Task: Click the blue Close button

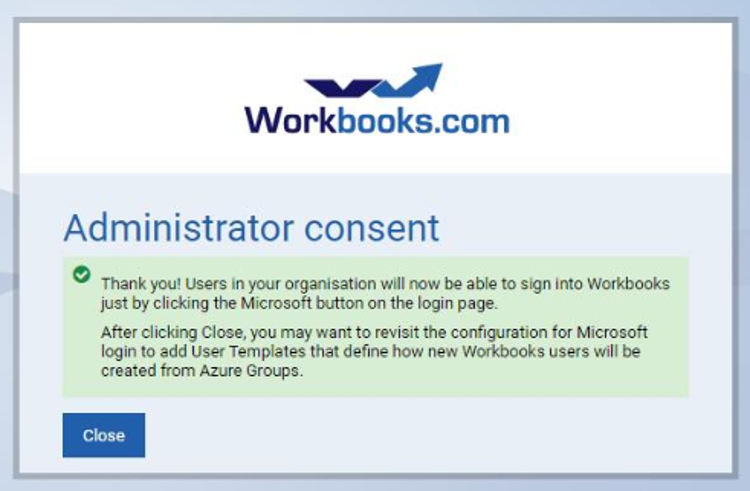Action: pos(104,435)
